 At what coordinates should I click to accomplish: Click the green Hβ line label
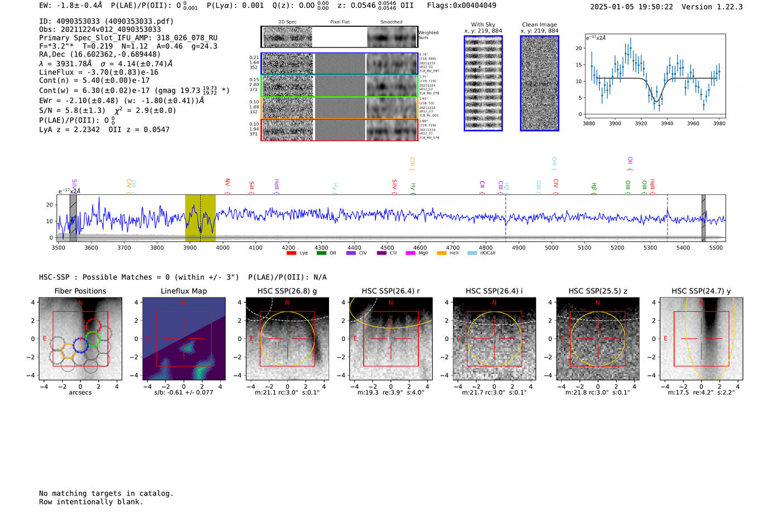pyautogui.click(x=594, y=188)
